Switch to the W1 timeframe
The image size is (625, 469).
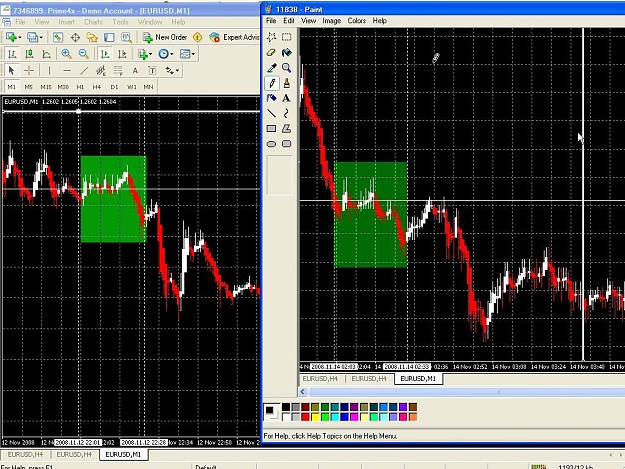[x=132, y=87]
